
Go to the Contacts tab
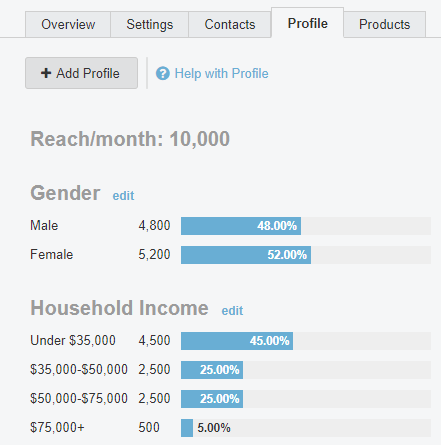coord(230,24)
